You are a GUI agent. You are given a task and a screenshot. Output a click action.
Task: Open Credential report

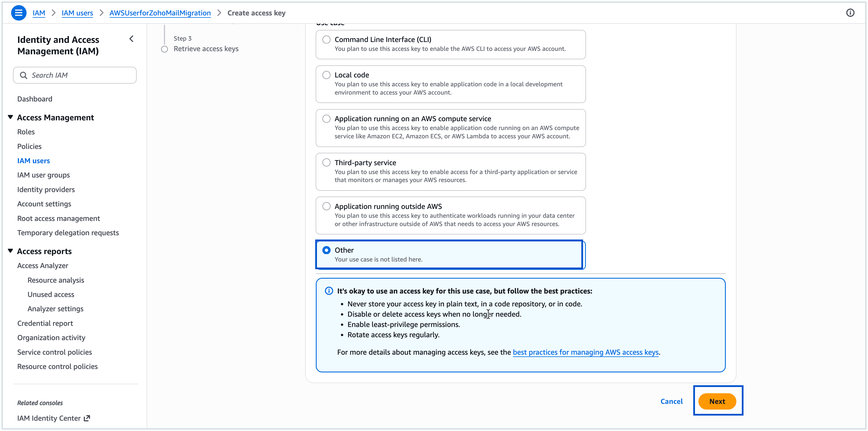click(x=45, y=324)
